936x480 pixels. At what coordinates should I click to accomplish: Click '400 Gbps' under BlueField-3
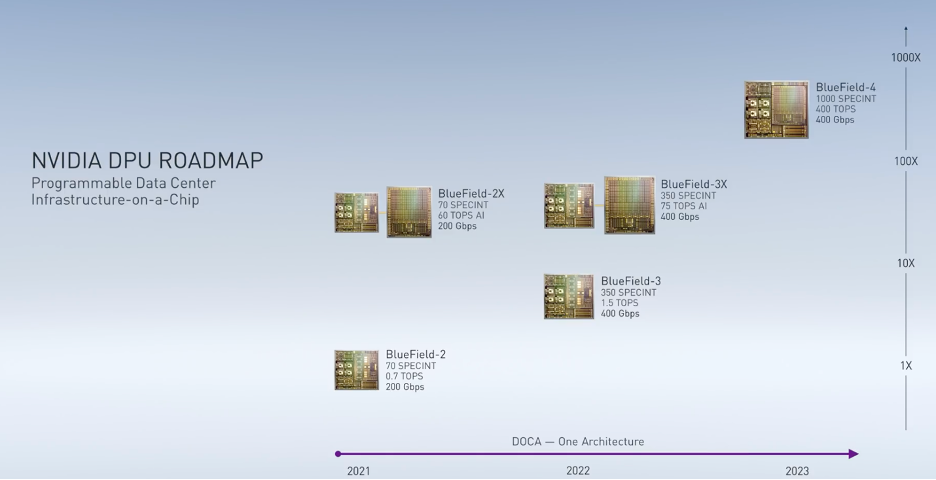pos(620,313)
